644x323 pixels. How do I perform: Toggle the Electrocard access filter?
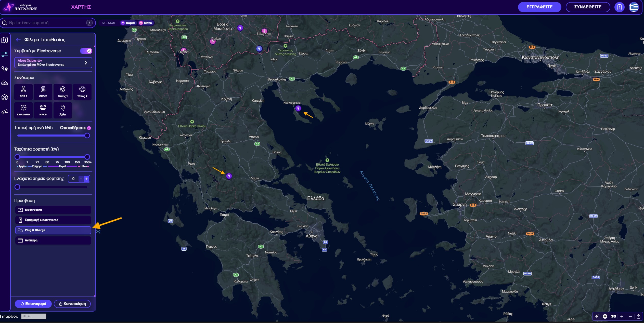pyautogui.click(x=53, y=210)
